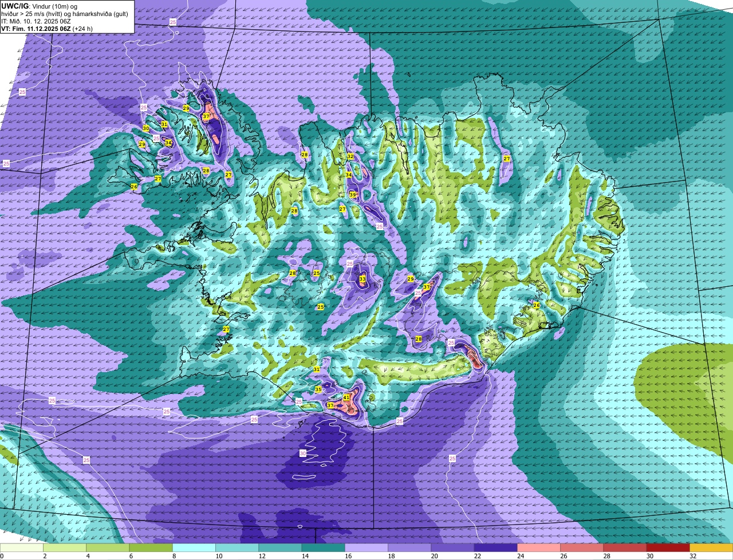Click the 14–16 m/s dark teal legend swatch
Screen dimensions: 733x560
click(x=324, y=547)
